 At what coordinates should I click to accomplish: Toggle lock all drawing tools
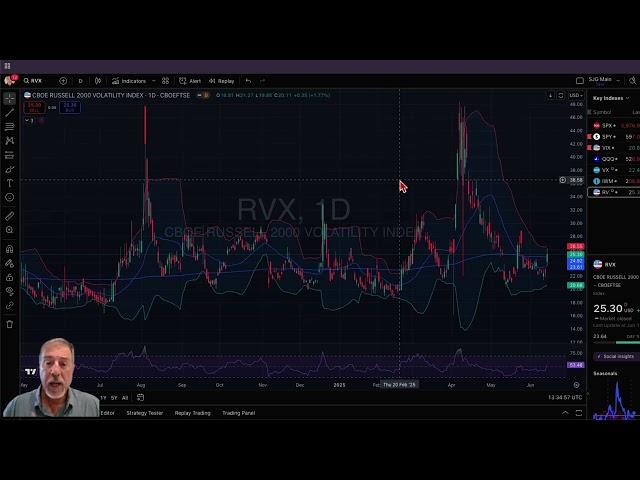(x=9, y=278)
